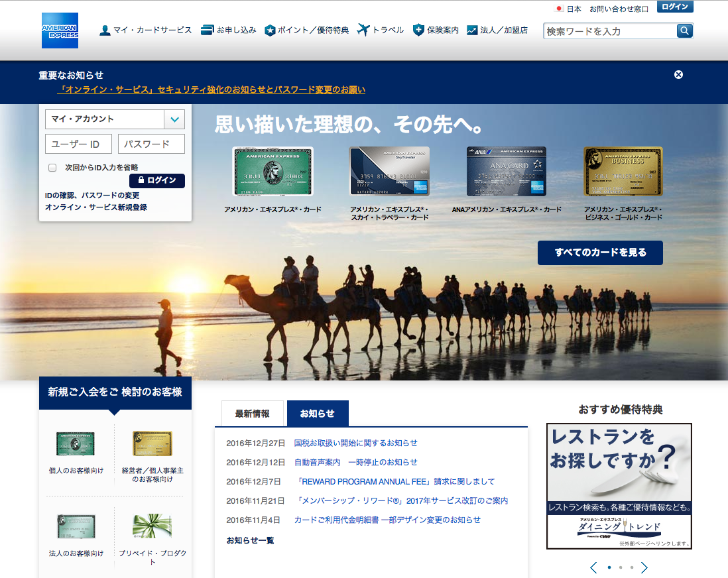Screen dimensions: 728x578
Task: Switch to the 最新情報 tab
Action: coord(253,413)
